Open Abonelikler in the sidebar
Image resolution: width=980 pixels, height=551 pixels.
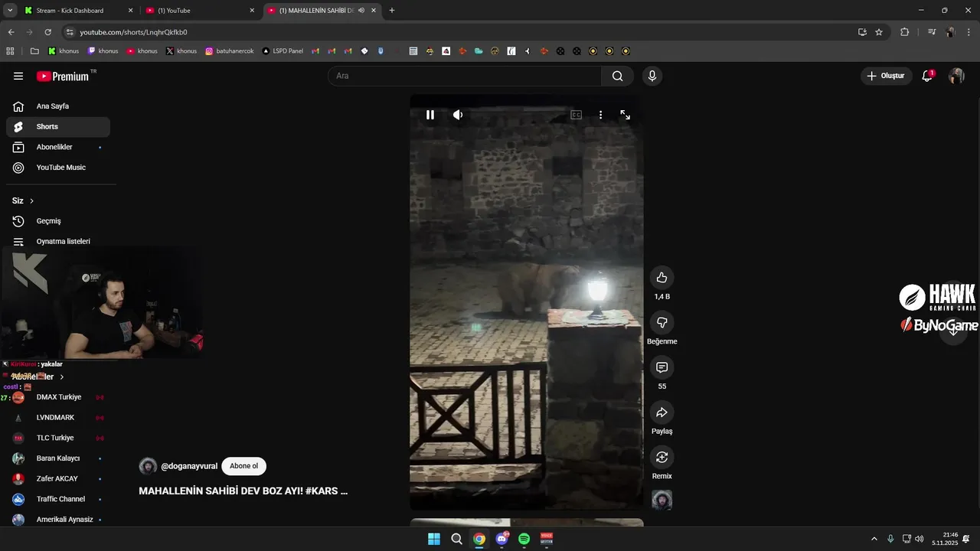point(58,147)
